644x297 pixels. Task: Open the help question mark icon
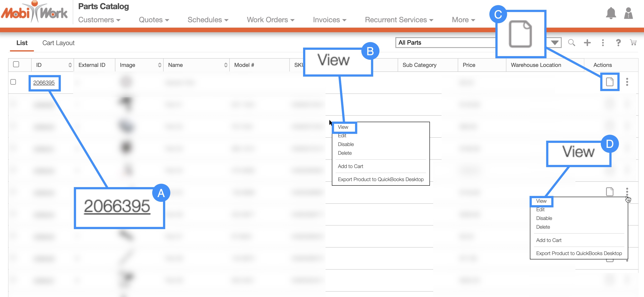[x=618, y=43]
